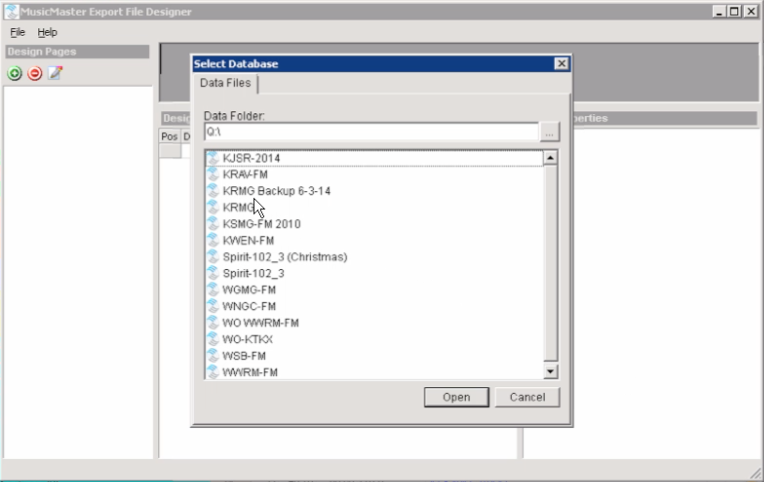Click the green add design page icon
Image resolution: width=764 pixels, height=482 pixels.
[15, 74]
